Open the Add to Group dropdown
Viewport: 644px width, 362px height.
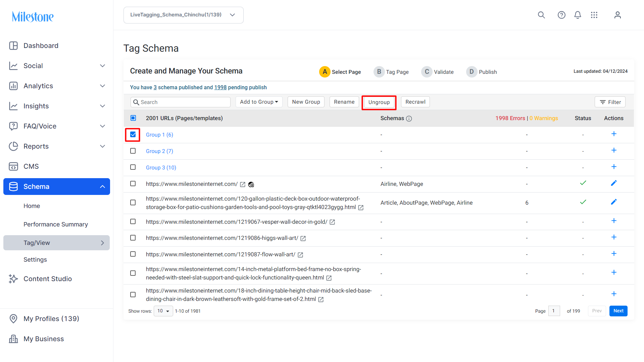click(x=259, y=102)
